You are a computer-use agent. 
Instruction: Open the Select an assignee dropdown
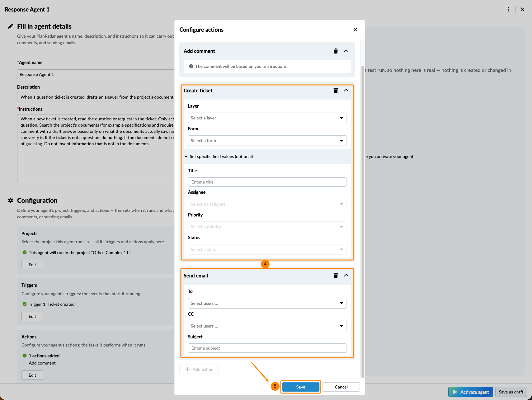click(x=267, y=204)
